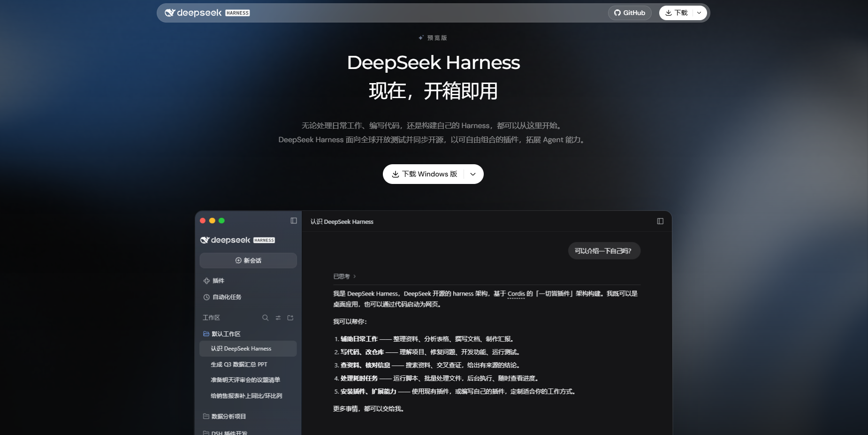Select the 认识 DeepSeek Harness conversation
This screenshot has width=868, height=435.
(x=248, y=349)
